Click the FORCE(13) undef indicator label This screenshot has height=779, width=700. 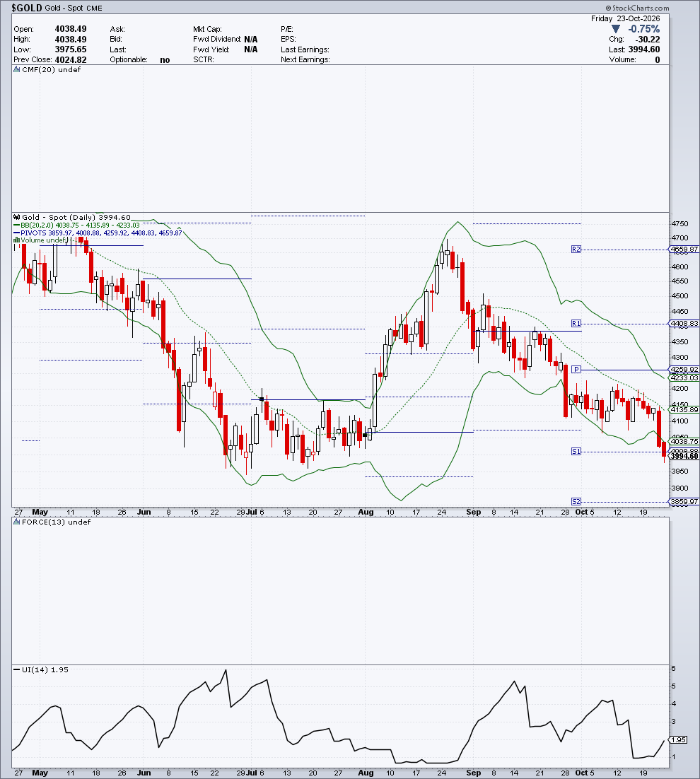[x=56, y=522]
